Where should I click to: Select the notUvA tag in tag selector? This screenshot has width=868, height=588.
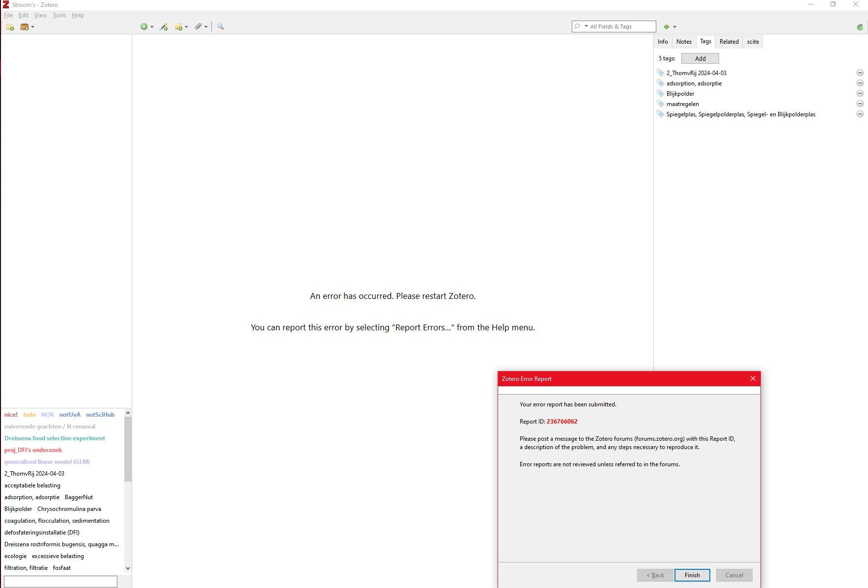(70, 415)
